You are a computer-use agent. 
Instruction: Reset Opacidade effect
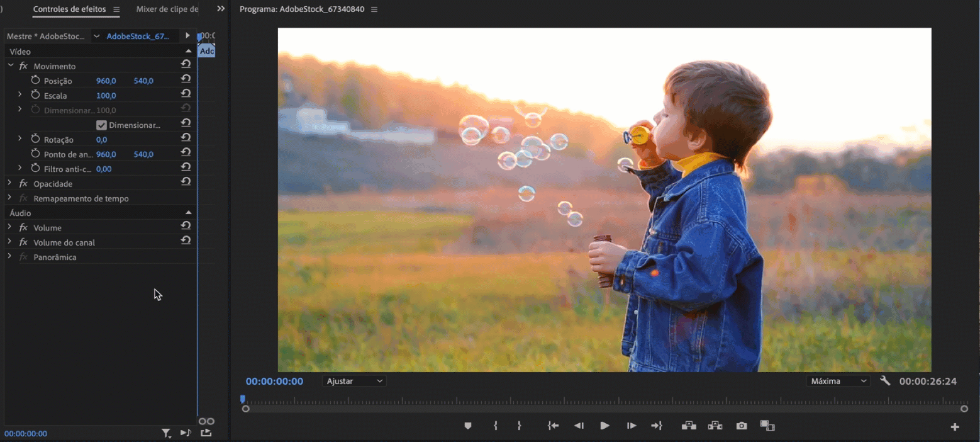186,182
